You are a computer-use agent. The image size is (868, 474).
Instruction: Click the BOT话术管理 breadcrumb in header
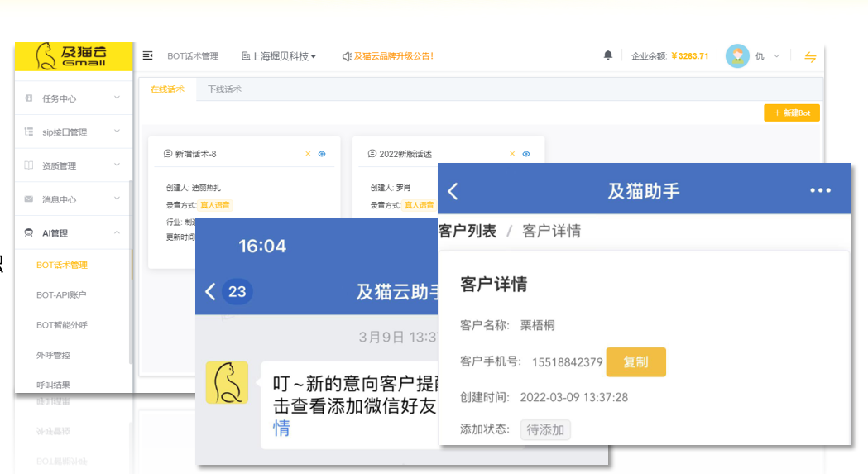[193, 56]
